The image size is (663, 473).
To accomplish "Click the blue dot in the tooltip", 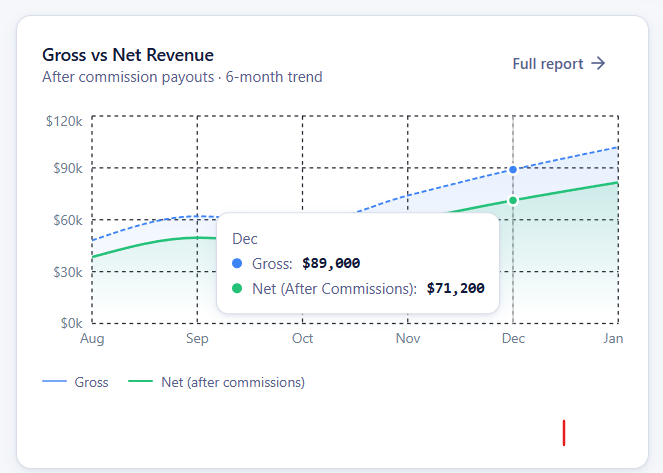I will tap(237, 264).
